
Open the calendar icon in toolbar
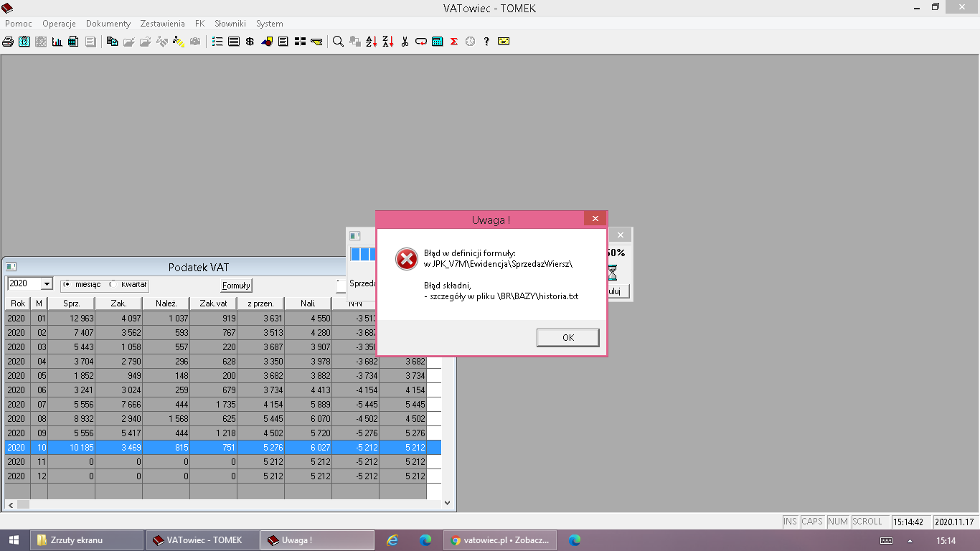24,42
